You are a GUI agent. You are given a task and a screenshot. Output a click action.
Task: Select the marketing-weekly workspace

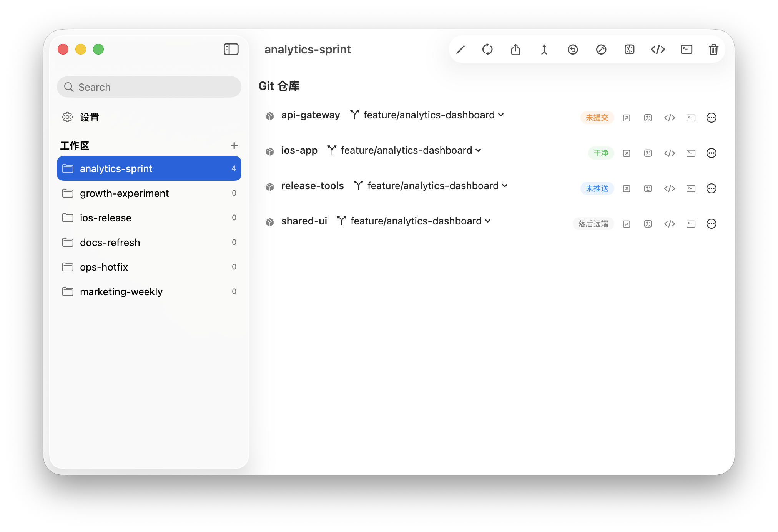click(x=121, y=291)
